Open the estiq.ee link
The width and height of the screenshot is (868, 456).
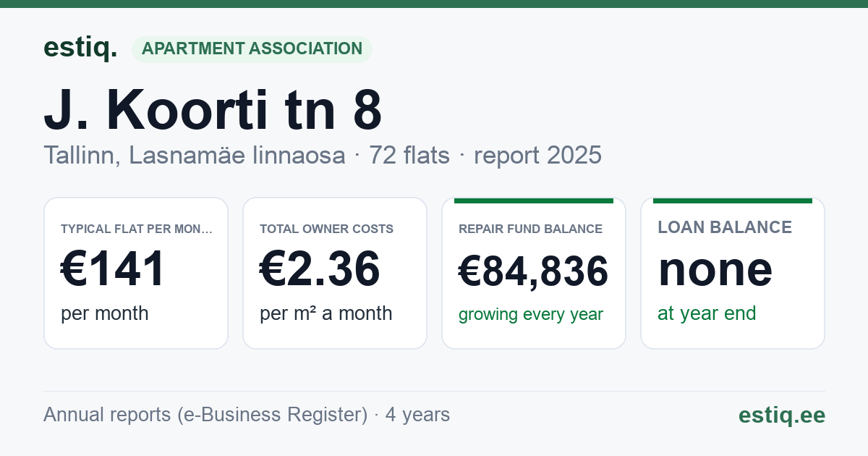[782, 415]
